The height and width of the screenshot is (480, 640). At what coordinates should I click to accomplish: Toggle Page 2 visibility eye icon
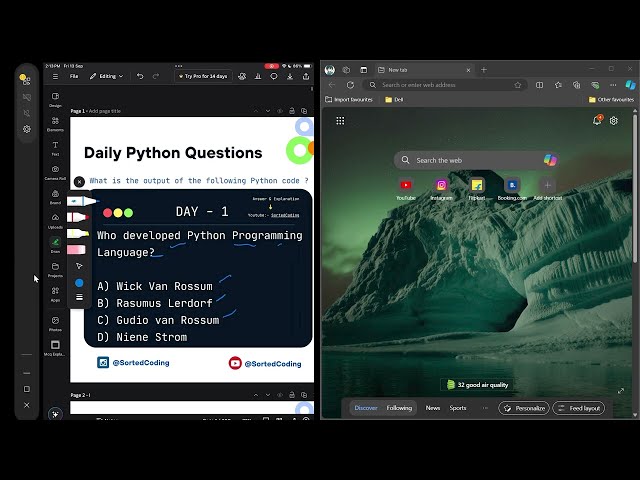pyautogui.click(x=280, y=395)
